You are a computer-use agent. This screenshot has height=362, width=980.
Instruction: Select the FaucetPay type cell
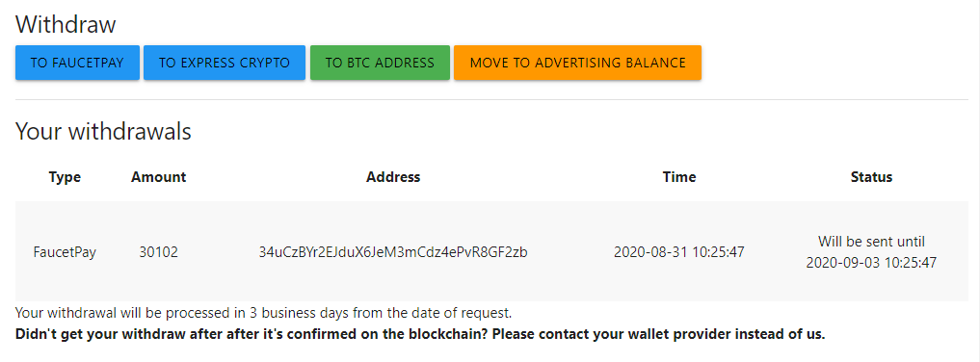pos(65,253)
